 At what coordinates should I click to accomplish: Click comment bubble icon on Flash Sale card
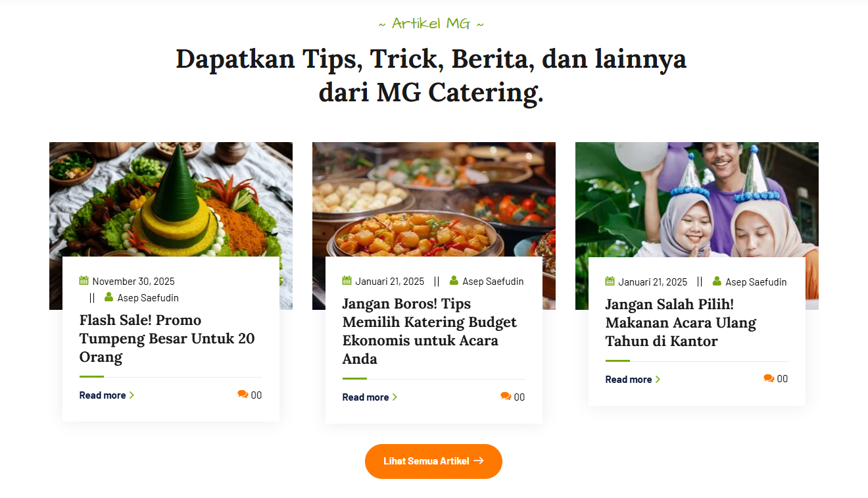(x=243, y=395)
